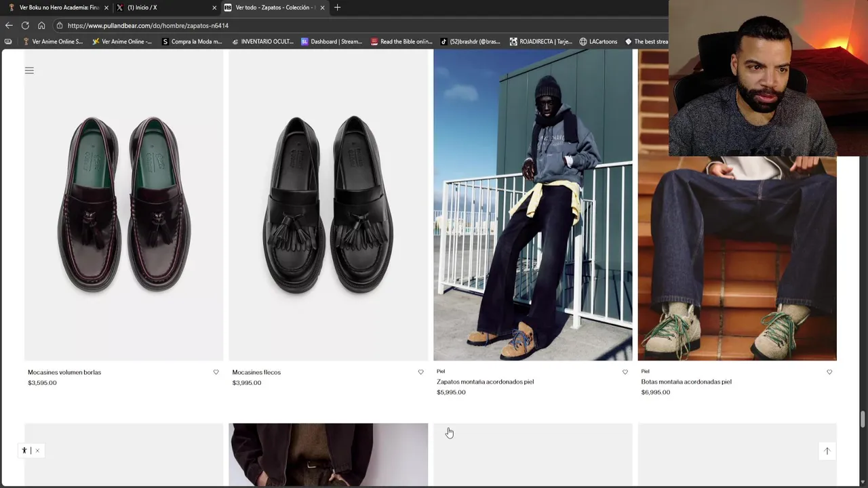Open the accessibility widget icon
868x488 pixels.
click(24, 451)
